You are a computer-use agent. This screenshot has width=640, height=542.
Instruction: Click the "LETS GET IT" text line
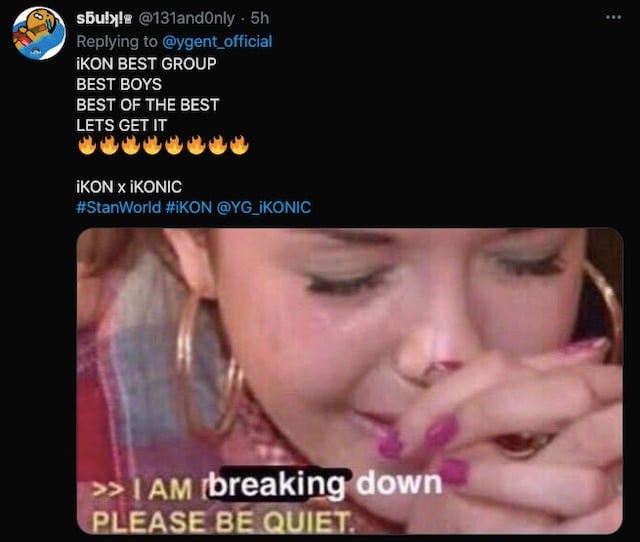tap(121, 125)
